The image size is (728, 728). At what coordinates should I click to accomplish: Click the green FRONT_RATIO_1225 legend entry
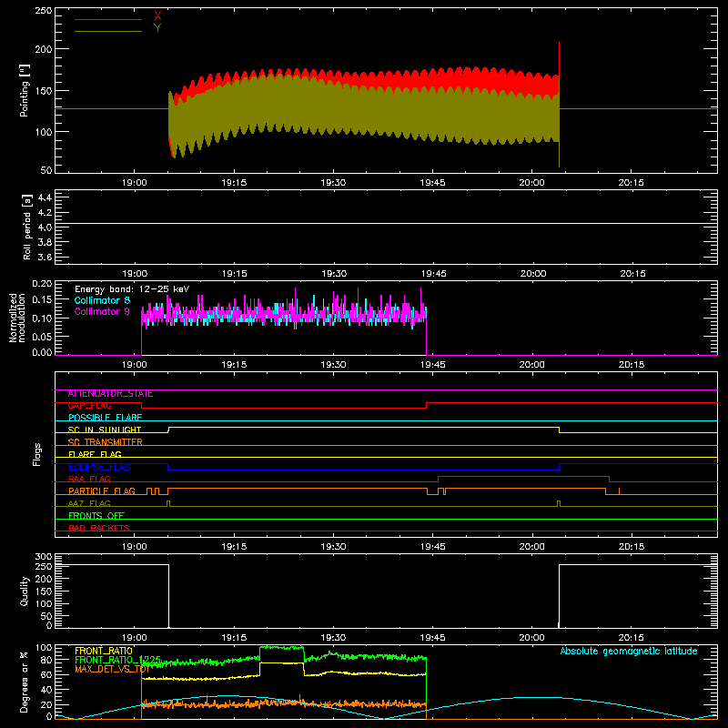click(x=118, y=660)
